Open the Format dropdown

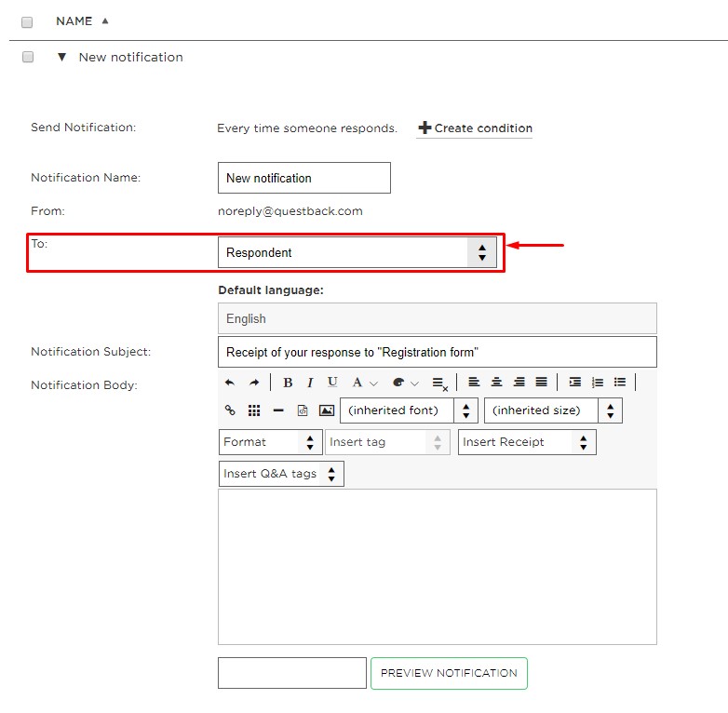270,442
